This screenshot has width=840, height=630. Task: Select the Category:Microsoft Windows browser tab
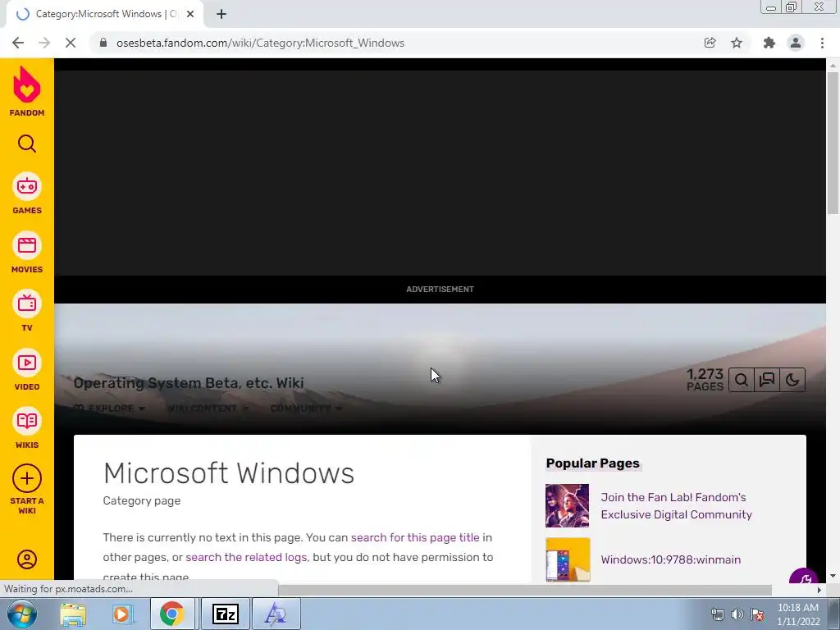click(105, 14)
